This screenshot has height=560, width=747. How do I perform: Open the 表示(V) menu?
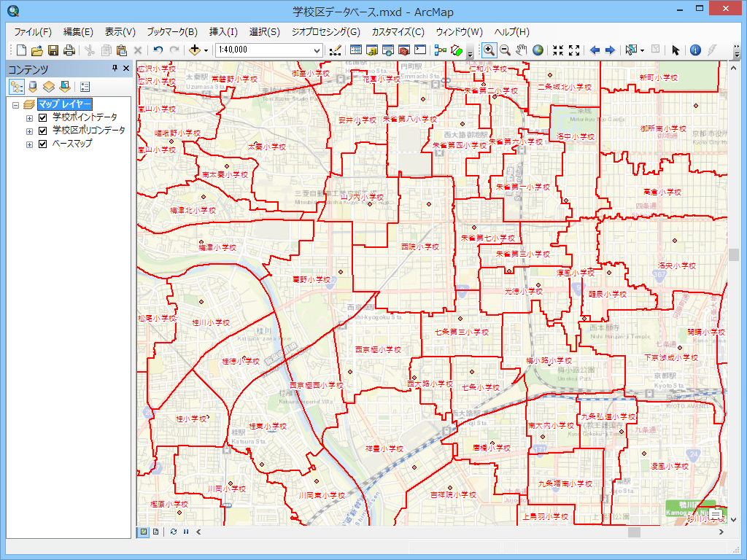coord(120,32)
